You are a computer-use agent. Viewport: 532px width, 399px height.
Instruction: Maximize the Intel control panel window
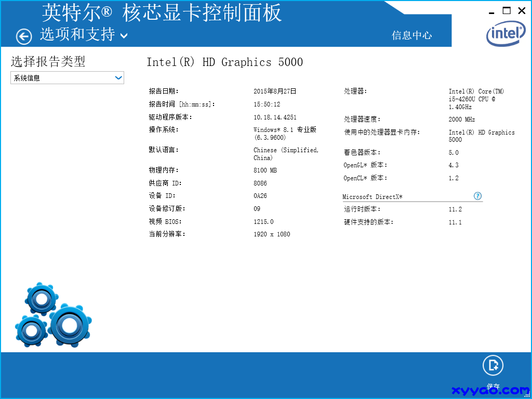[x=507, y=10]
